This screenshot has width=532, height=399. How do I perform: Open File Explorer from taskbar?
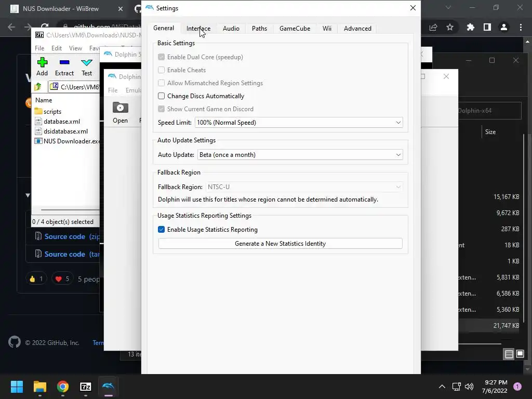[39, 387]
